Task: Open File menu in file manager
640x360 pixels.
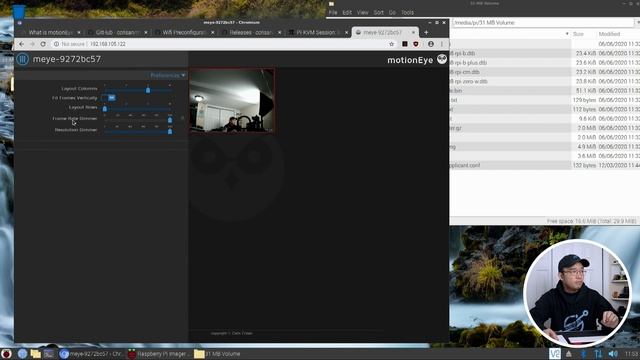Action: [333, 13]
